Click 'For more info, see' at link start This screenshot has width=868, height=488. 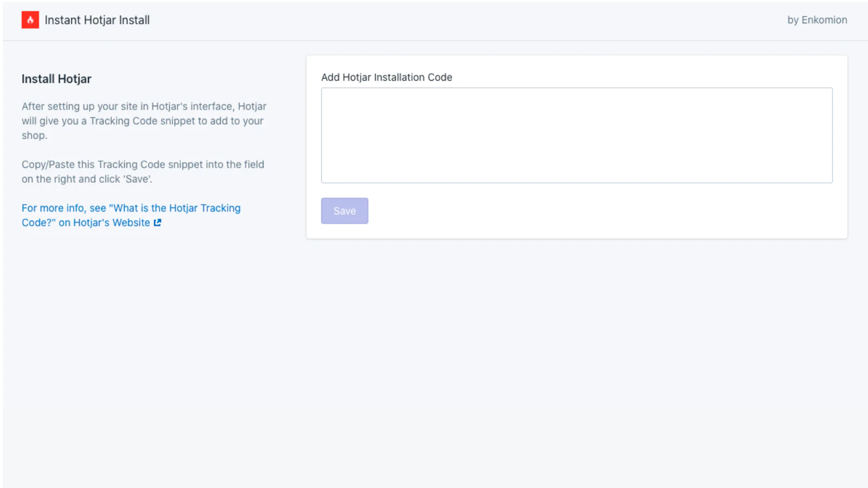pos(63,208)
